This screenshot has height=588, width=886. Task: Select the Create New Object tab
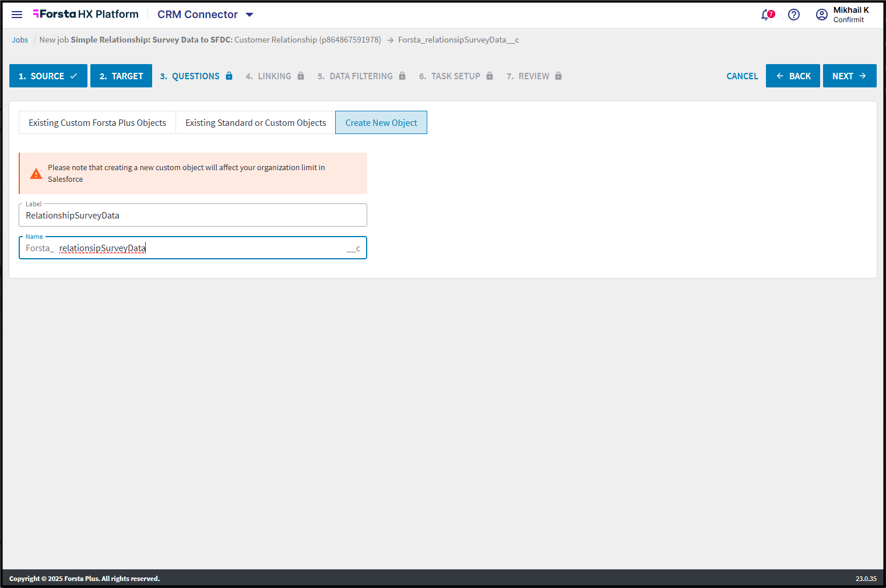coord(381,122)
